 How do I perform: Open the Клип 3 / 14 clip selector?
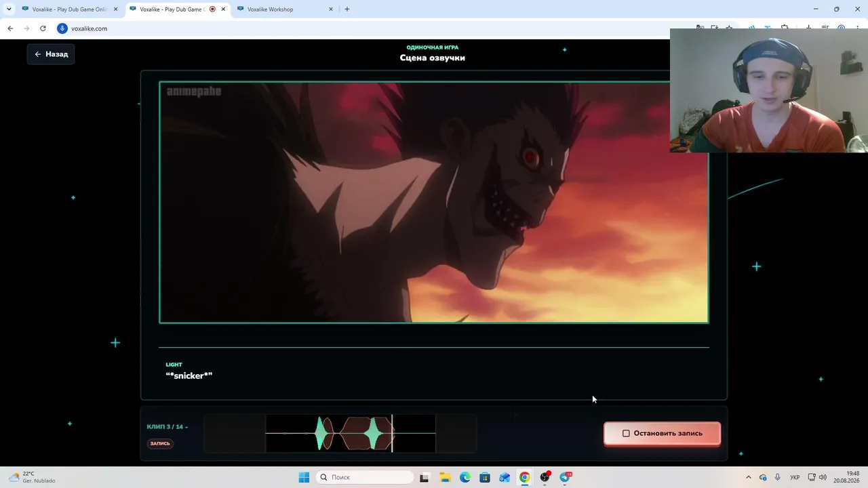[167, 427]
